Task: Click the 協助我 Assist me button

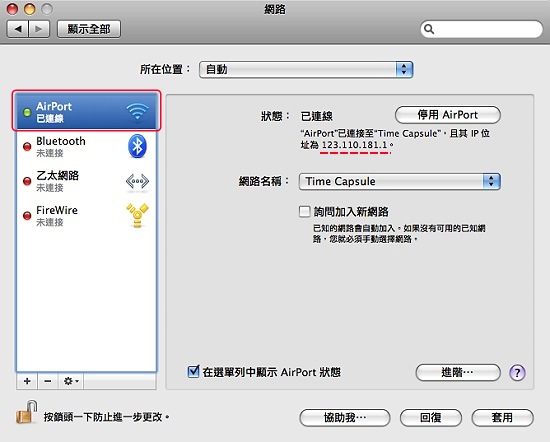Action: click(x=344, y=417)
